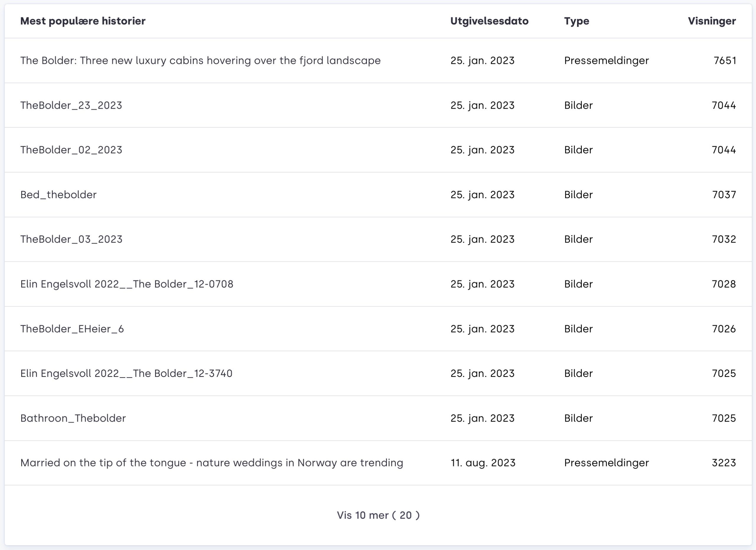The width and height of the screenshot is (756, 550).
Task: Click the Visninger column header
Action: (712, 21)
